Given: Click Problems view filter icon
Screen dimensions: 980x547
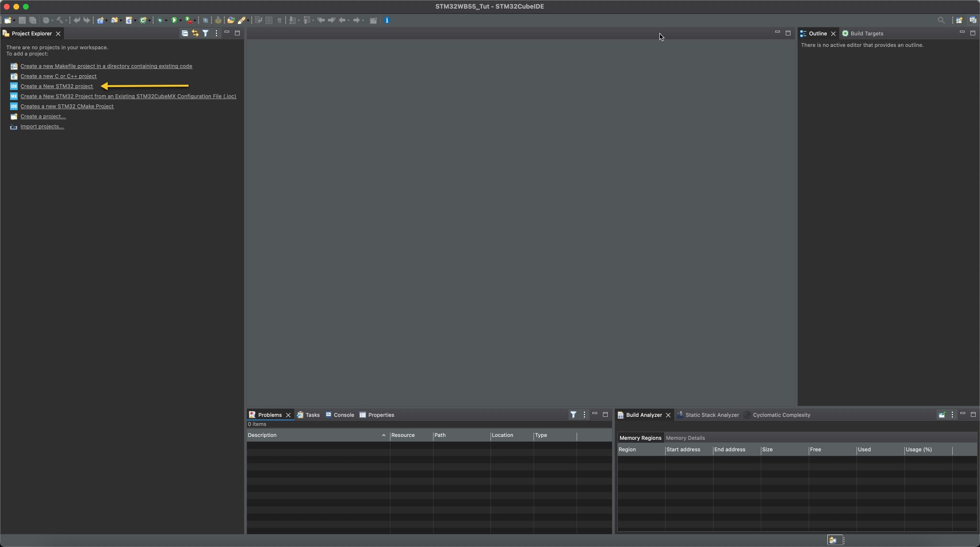Looking at the screenshot, I should click(x=573, y=415).
